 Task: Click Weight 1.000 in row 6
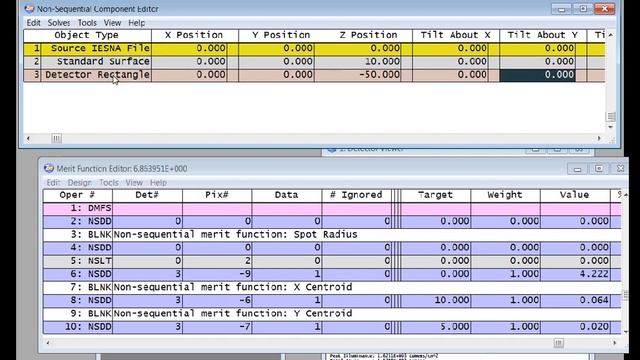click(x=505, y=274)
